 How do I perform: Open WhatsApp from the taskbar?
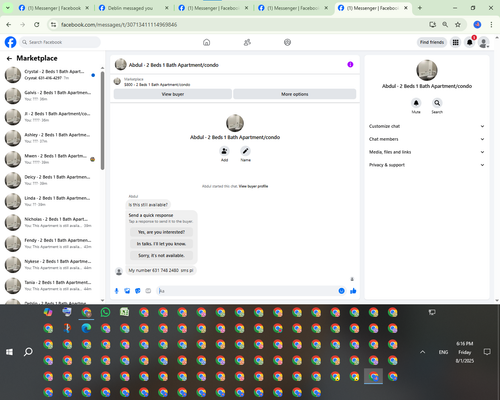(x=106, y=312)
